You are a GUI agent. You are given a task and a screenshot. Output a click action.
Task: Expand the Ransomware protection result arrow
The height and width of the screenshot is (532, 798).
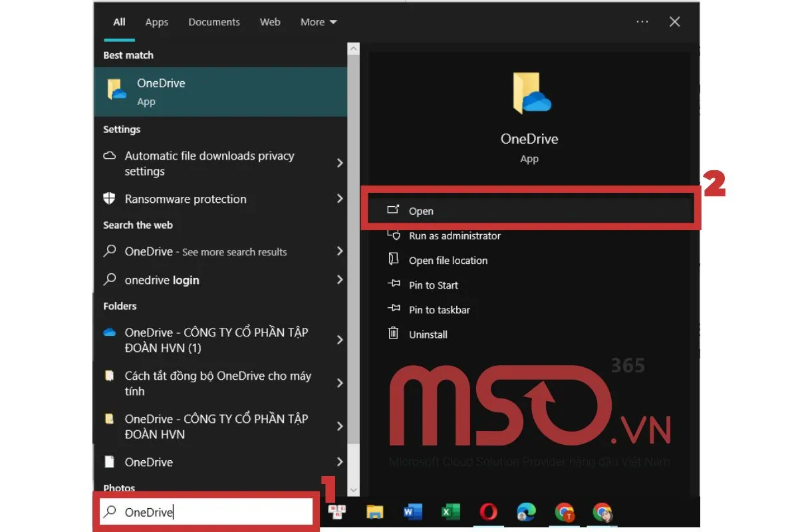[340, 199]
